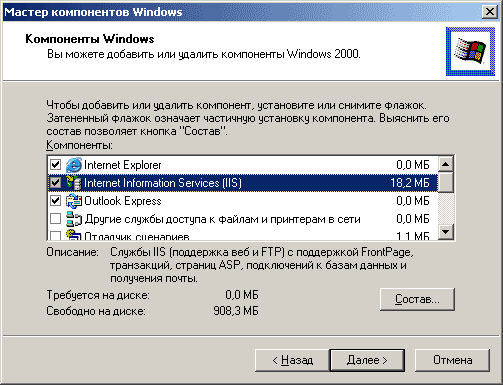Open the 'Состав...' details button
503x385 pixels.
tap(417, 299)
